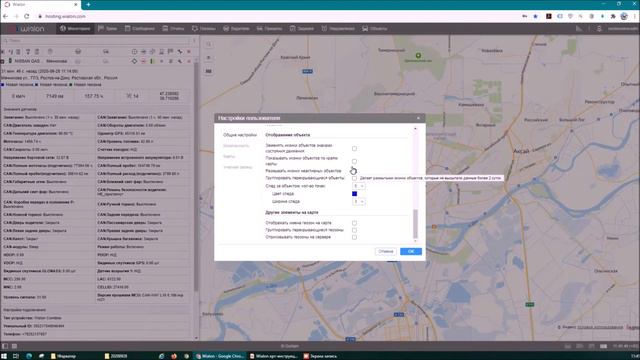Open Task View on taskbar
This screenshot has width=640, height=360.
16,356
